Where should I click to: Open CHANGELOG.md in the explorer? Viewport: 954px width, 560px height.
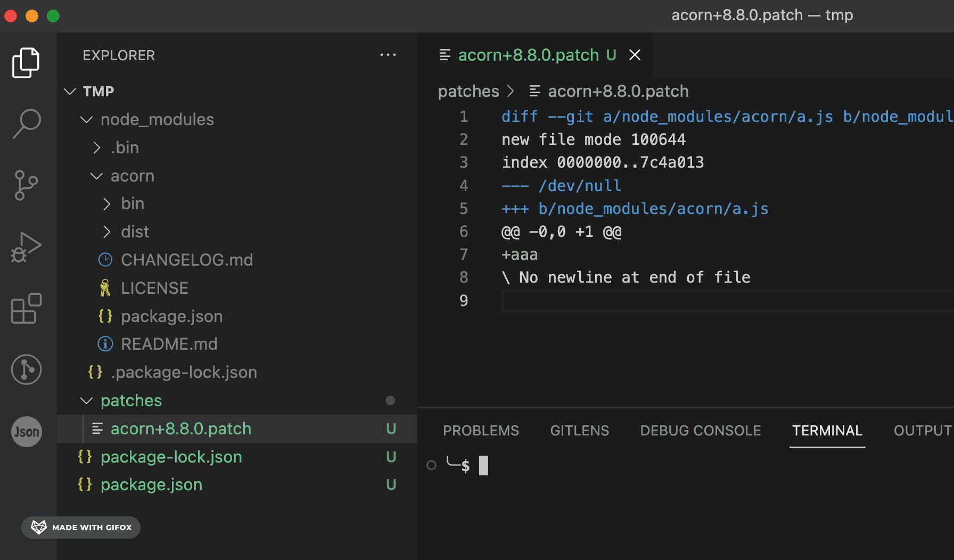(x=186, y=260)
